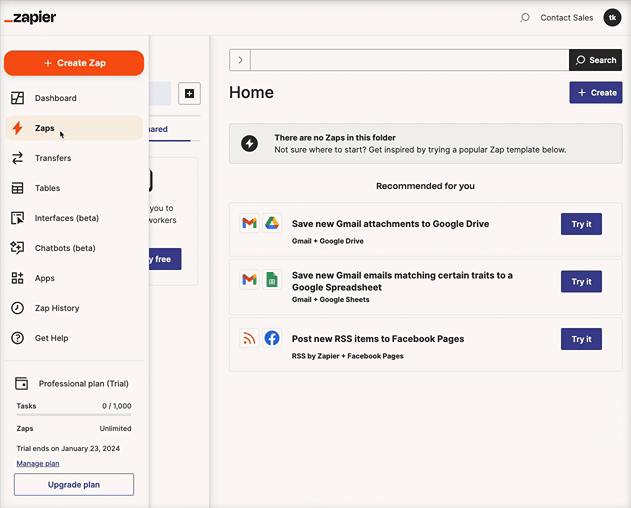The height and width of the screenshot is (508, 631).
Task: Open Get Help menu item
Action: point(74,338)
